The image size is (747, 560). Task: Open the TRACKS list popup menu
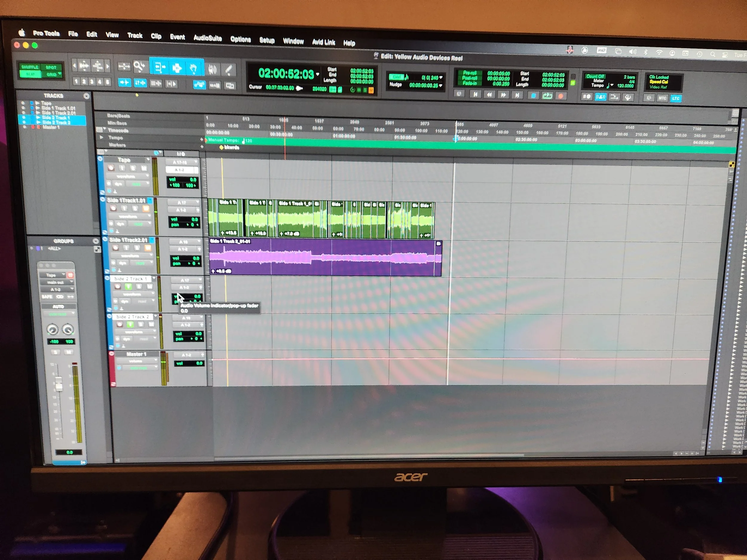click(86, 96)
